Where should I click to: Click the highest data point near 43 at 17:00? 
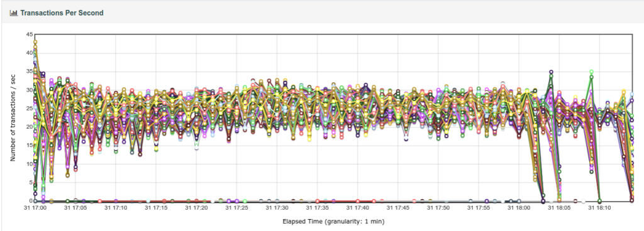click(35, 42)
